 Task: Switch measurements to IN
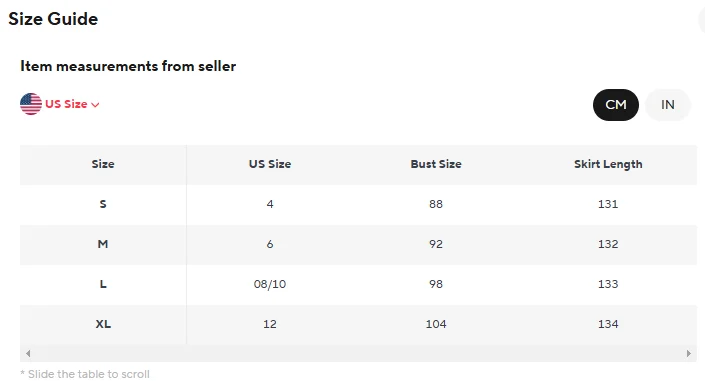click(x=668, y=105)
